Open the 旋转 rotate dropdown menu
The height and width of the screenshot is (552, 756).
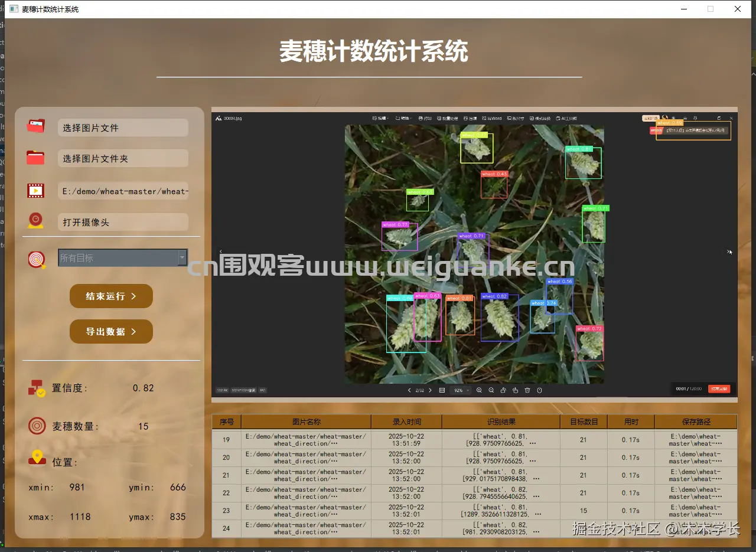(403, 118)
